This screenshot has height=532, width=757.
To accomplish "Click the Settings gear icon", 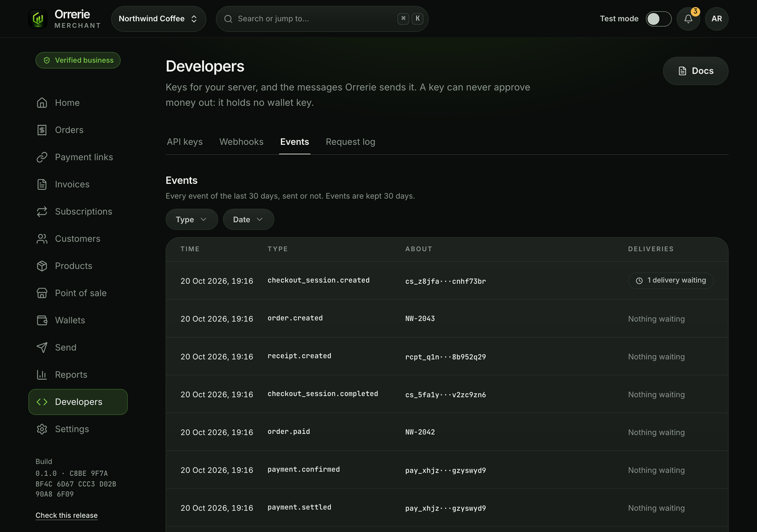I will pos(42,429).
